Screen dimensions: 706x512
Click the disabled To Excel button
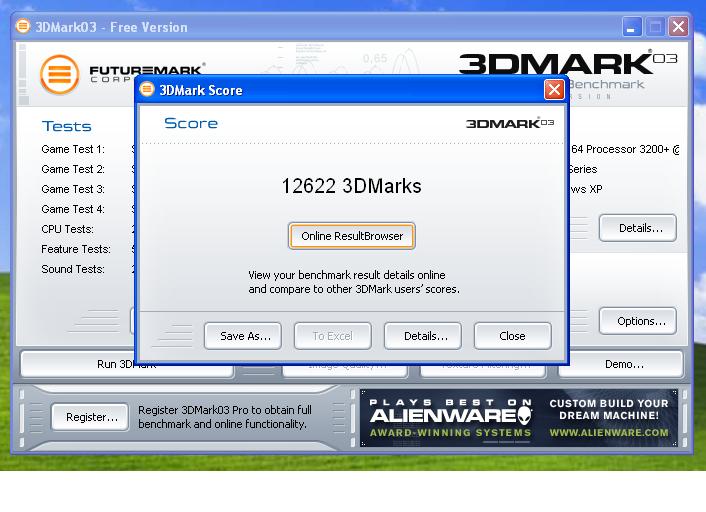coord(333,336)
